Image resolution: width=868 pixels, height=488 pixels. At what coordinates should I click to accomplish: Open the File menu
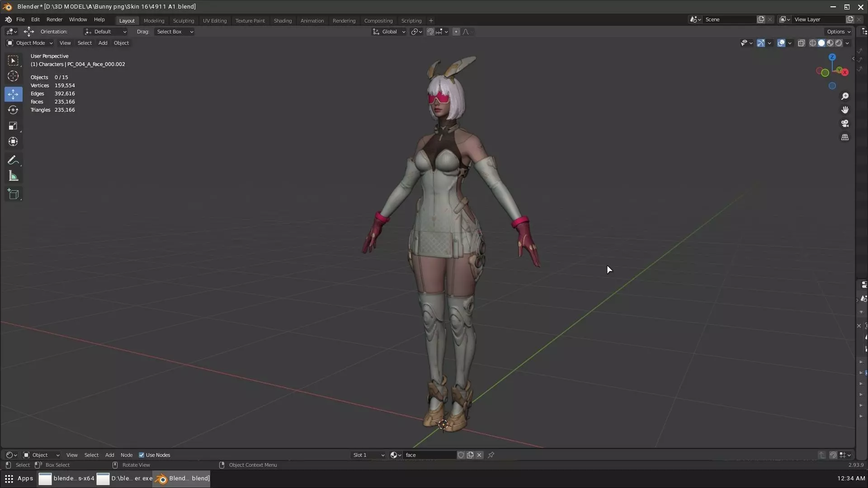20,19
